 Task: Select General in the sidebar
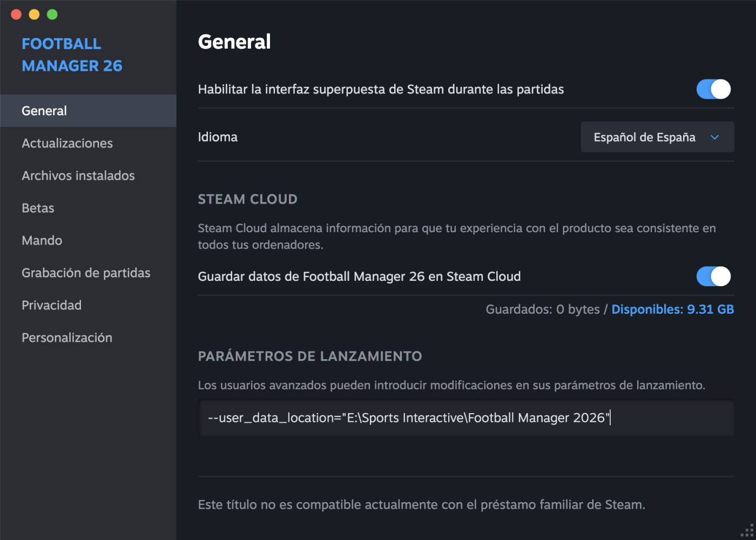coord(44,111)
